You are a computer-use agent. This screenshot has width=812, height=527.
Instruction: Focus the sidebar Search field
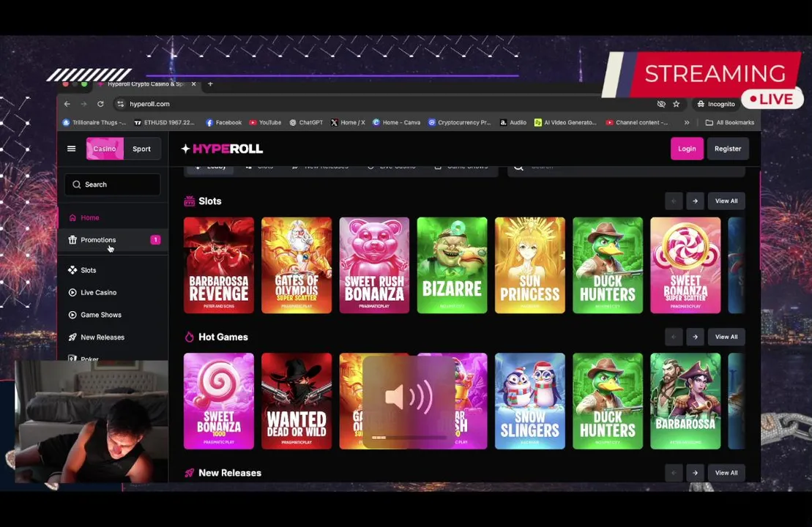[x=112, y=184]
